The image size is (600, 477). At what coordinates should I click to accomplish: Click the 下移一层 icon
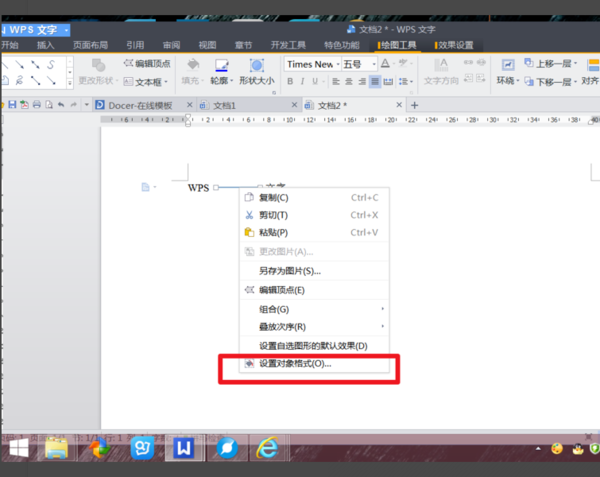tap(529, 81)
